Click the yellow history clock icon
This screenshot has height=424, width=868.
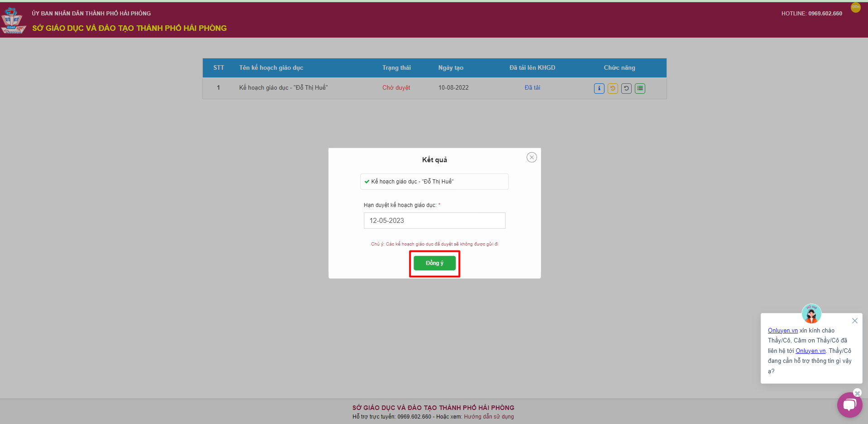[x=612, y=88]
